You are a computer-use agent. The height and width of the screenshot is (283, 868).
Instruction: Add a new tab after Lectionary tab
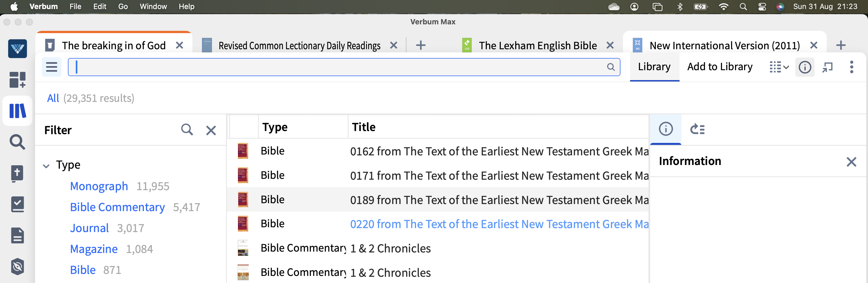[420, 46]
